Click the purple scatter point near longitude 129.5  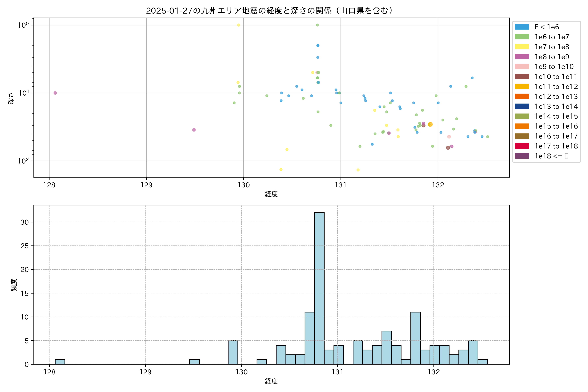(x=194, y=130)
